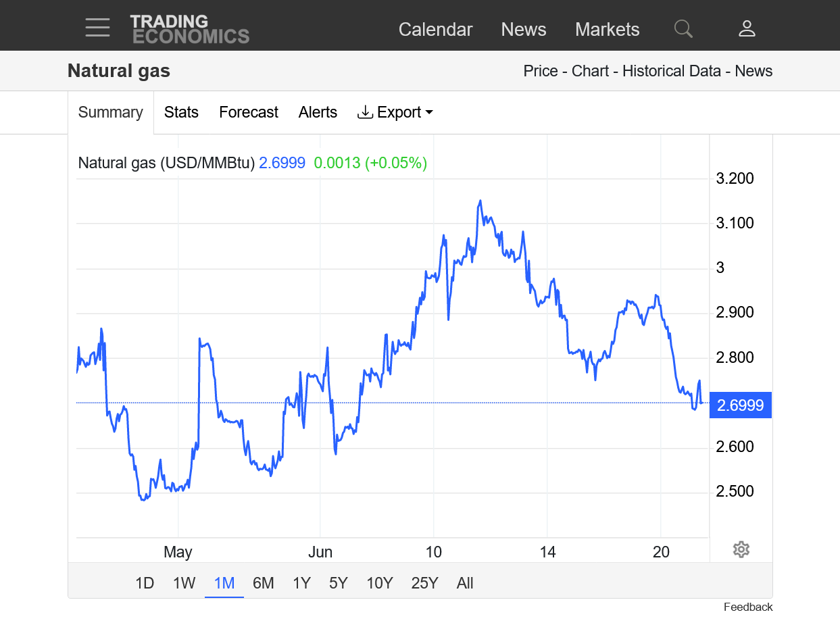The width and height of the screenshot is (840, 625).
Task: Click the Natural gas (USD/MMBtu) legend text
Action: [166, 163]
